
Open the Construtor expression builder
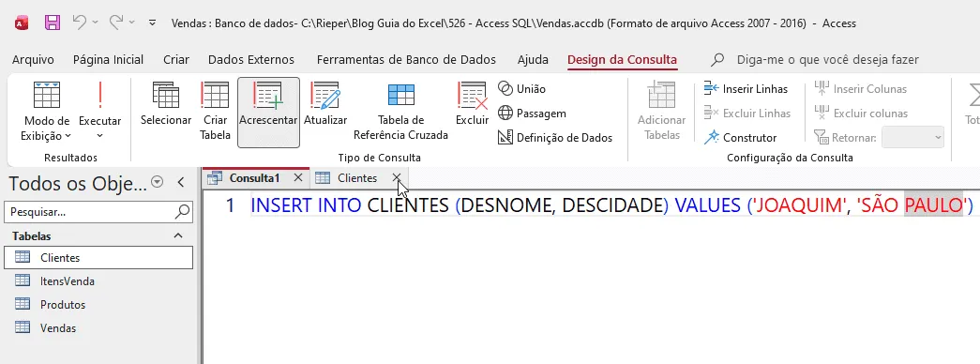pos(740,138)
